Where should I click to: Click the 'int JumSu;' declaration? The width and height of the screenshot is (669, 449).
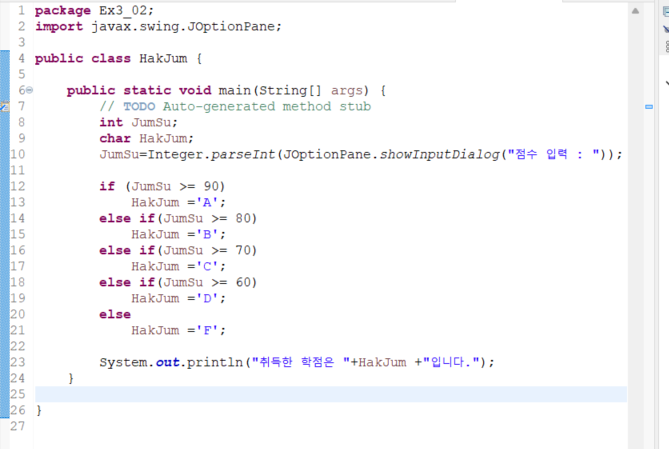coord(138,122)
